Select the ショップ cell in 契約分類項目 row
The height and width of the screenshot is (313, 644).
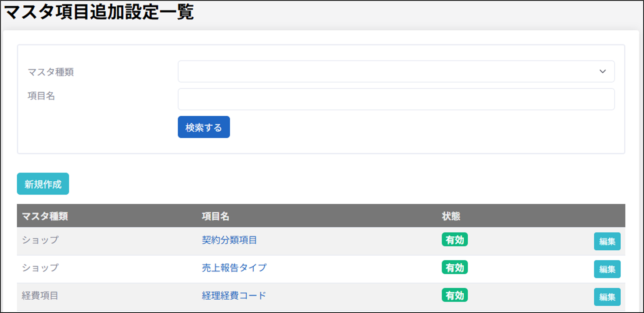point(40,240)
